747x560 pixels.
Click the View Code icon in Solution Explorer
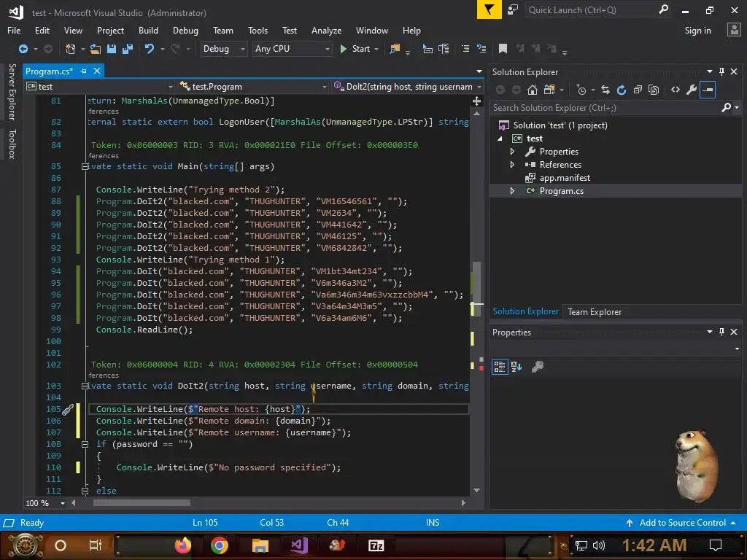675,90
